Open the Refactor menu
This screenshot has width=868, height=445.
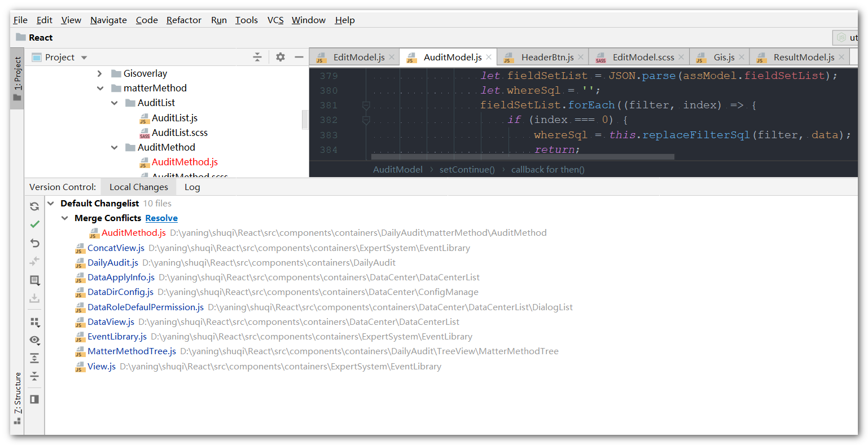point(183,20)
